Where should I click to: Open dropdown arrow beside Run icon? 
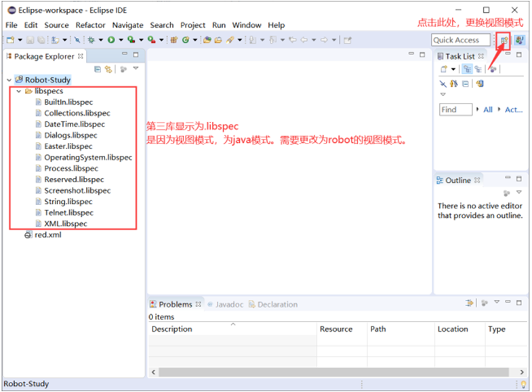click(x=121, y=40)
